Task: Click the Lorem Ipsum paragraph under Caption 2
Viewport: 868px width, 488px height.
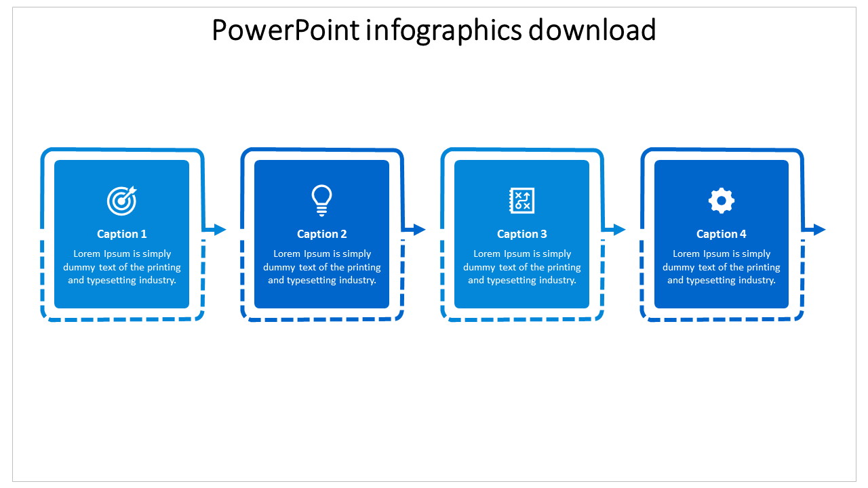Action: (322, 267)
